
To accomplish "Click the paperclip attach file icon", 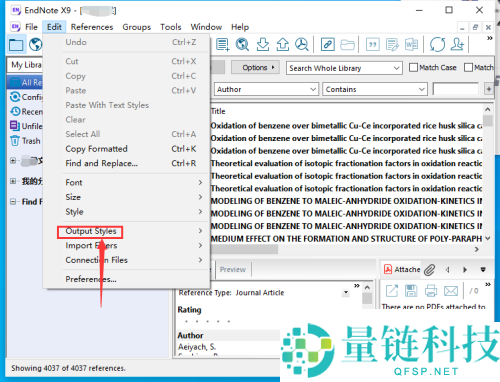I will (x=430, y=270).
